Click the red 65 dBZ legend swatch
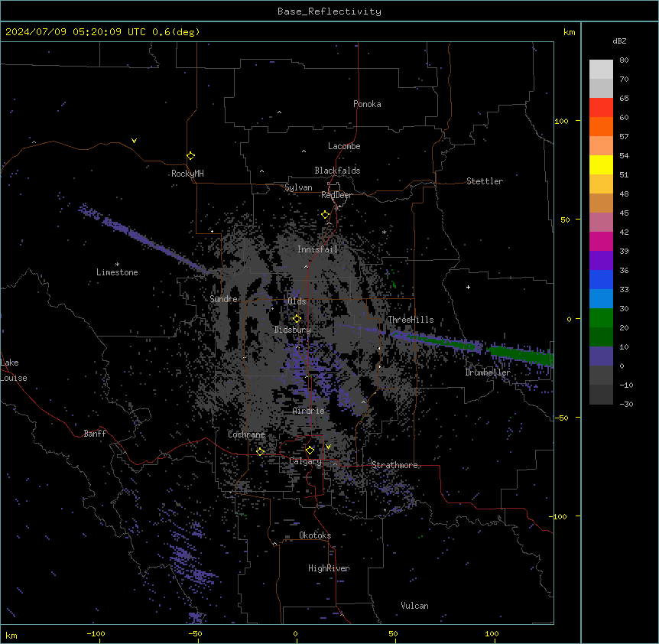Viewport: 659px width, 644px height. click(601, 108)
